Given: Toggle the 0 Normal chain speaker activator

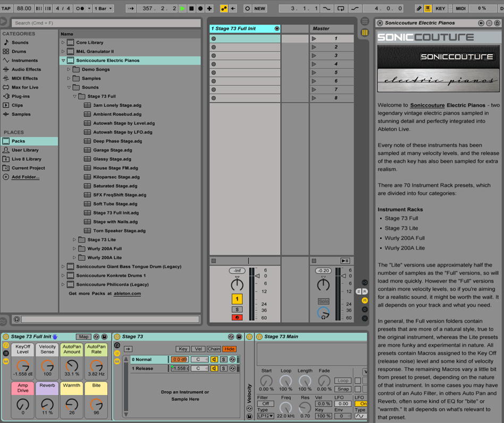Looking at the screenshot, I should [x=214, y=359].
